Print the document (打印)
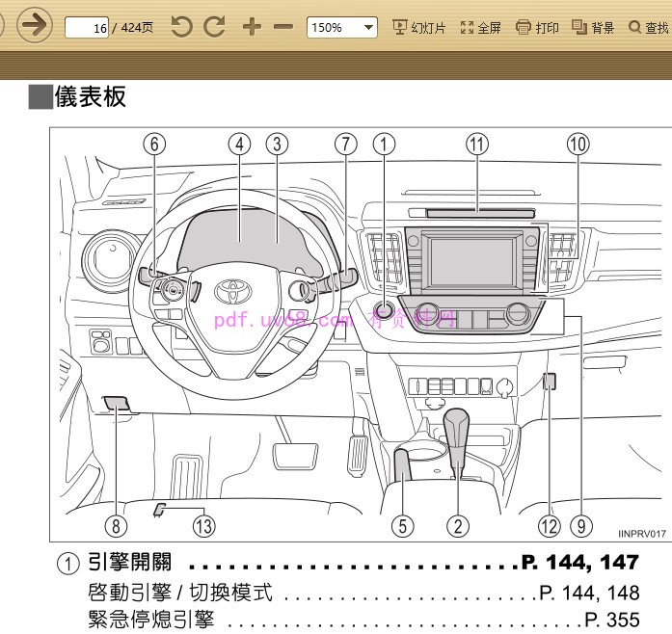Viewport: 672px width, 634px height. point(537,28)
